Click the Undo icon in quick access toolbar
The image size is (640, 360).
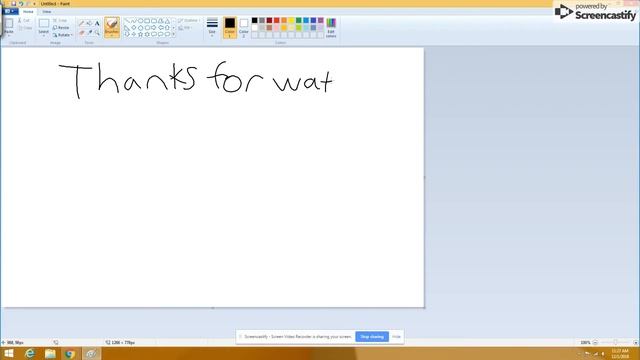(21, 4)
